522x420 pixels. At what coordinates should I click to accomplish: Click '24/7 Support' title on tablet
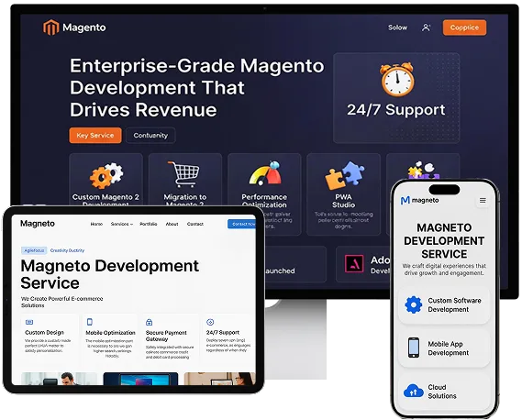223,333
